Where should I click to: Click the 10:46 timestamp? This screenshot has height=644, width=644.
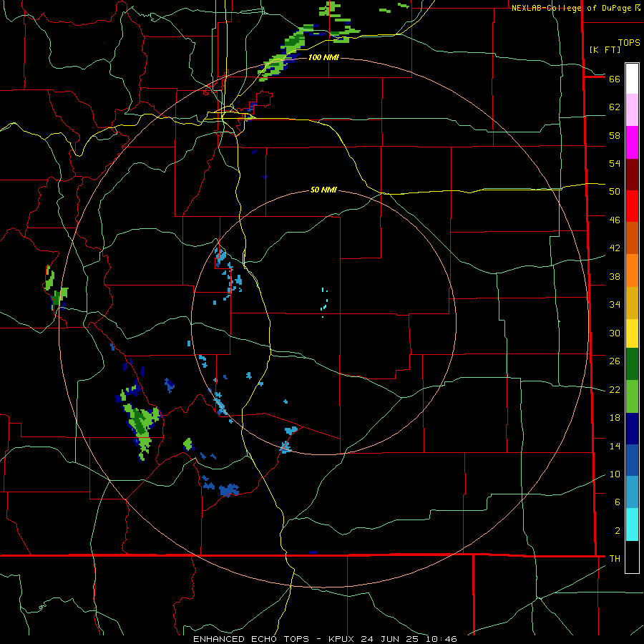click(441, 639)
